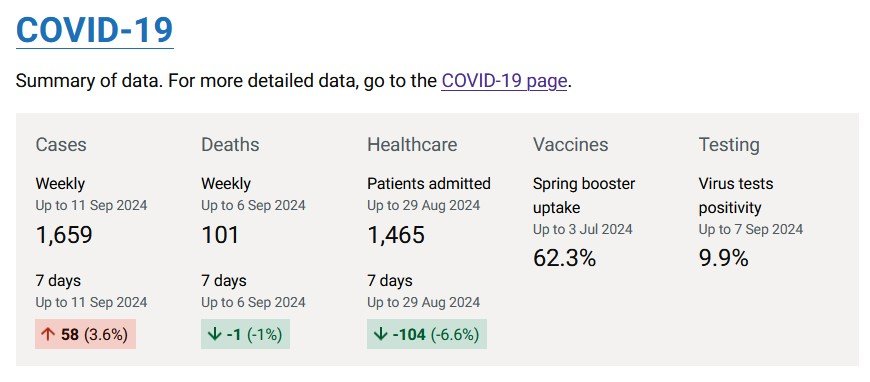Click the patients admitted figure 1,465
Viewport: 870px width, 382px height.
pyautogui.click(x=396, y=235)
